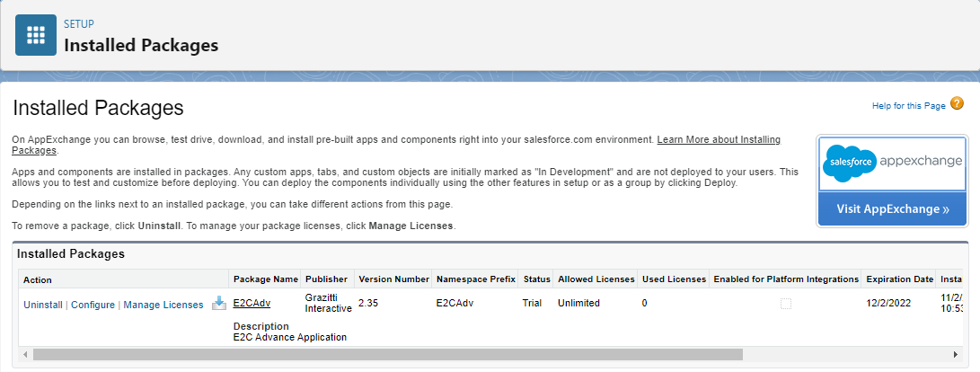
Task: Open Manage Licenses for E2CAdv
Action: click(x=163, y=306)
